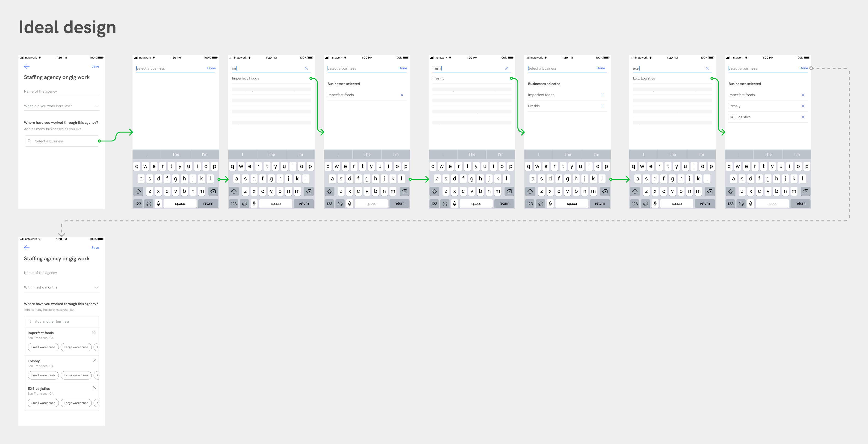
Task: Tap the 'Add another business' search field
Action: tap(61, 321)
